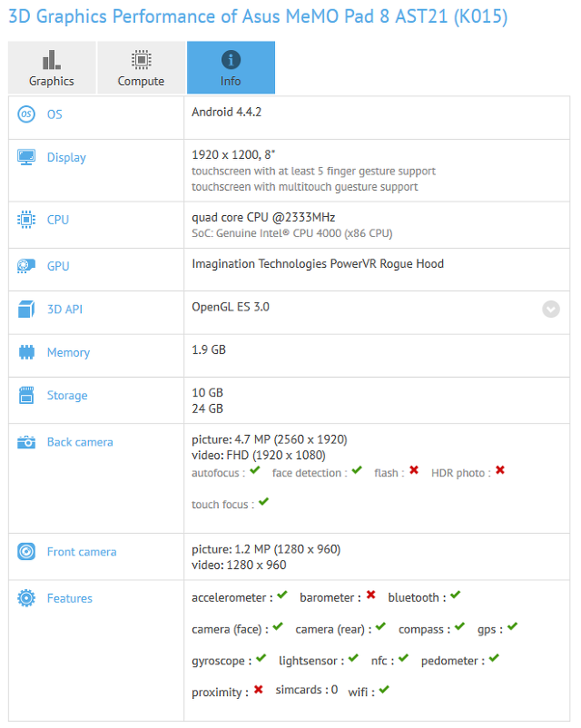The height and width of the screenshot is (728, 581).
Task: Click the Display monitor icon
Action: click(x=26, y=157)
